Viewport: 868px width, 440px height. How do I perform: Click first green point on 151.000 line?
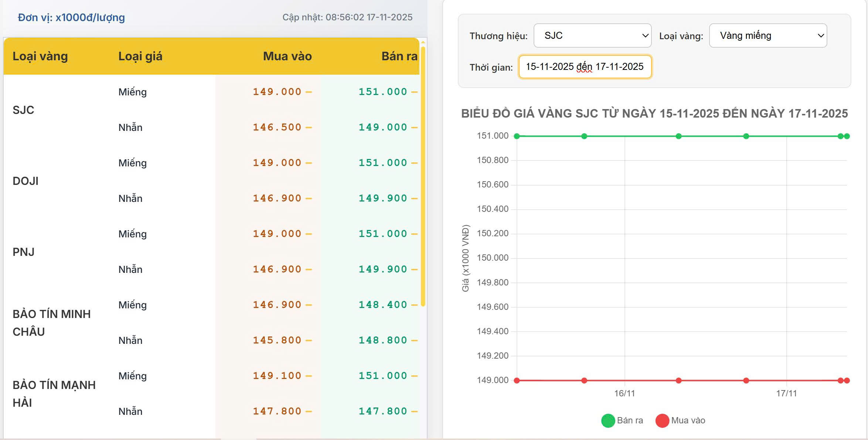pos(517,136)
